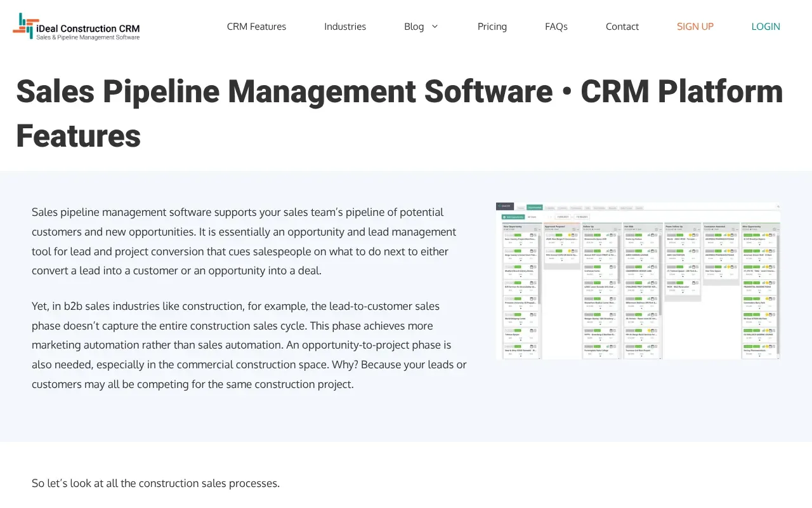This screenshot has width=812, height=508.
Task: Click the 11/08/2021 start date field
Action: 563,217
